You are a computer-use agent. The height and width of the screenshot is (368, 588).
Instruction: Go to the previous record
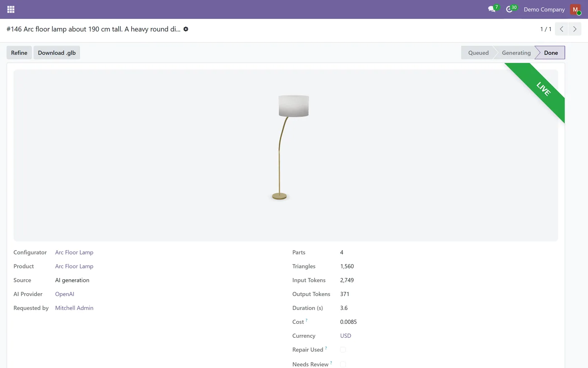click(562, 29)
